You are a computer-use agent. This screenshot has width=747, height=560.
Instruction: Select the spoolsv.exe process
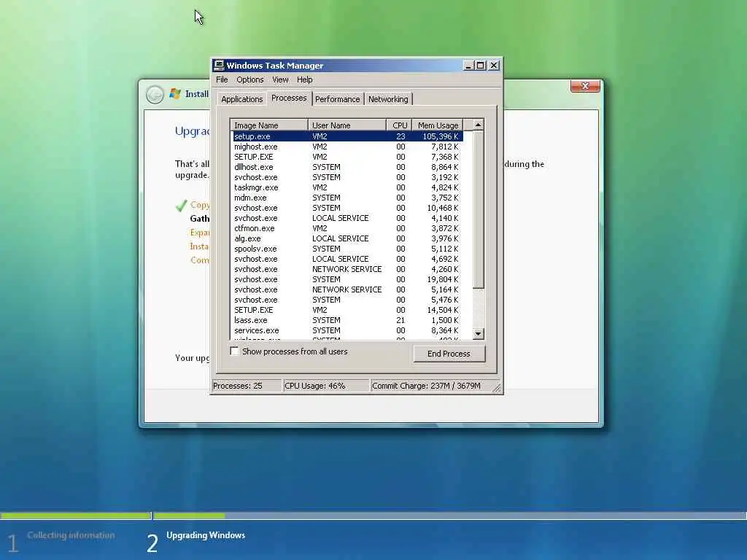coord(347,249)
